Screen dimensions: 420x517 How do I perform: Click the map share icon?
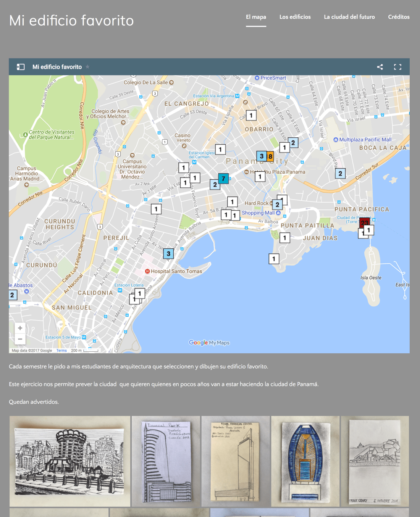(x=380, y=67)
